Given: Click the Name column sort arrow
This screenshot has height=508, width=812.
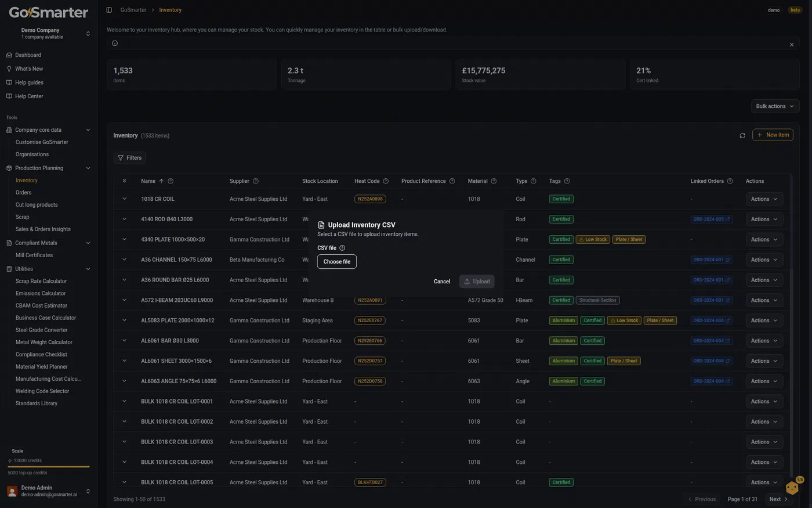Looking at the screenshot, I should [161, 181].
